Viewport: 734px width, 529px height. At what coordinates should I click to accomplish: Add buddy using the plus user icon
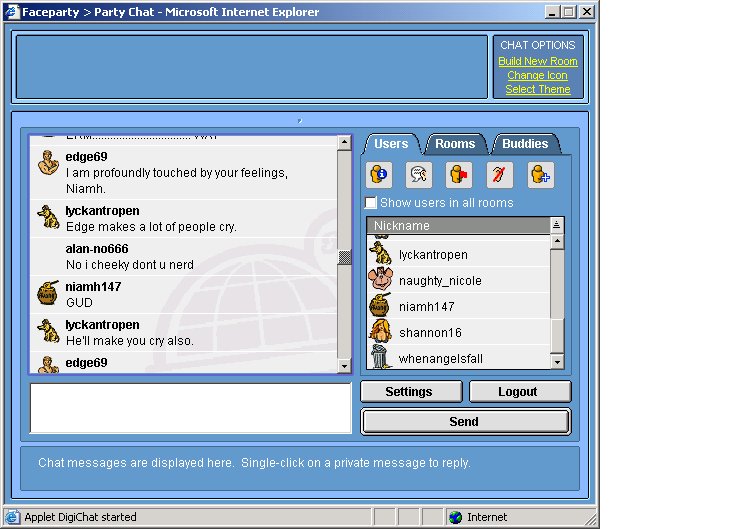click(x=541, y=175)
